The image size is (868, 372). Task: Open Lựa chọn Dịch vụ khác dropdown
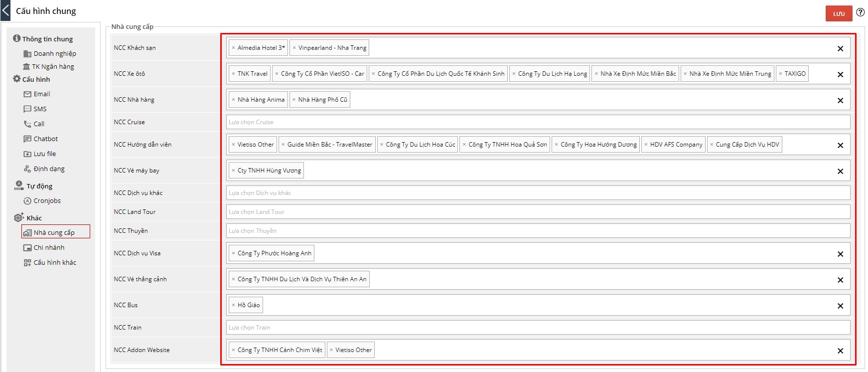click(x=538, y=192)
